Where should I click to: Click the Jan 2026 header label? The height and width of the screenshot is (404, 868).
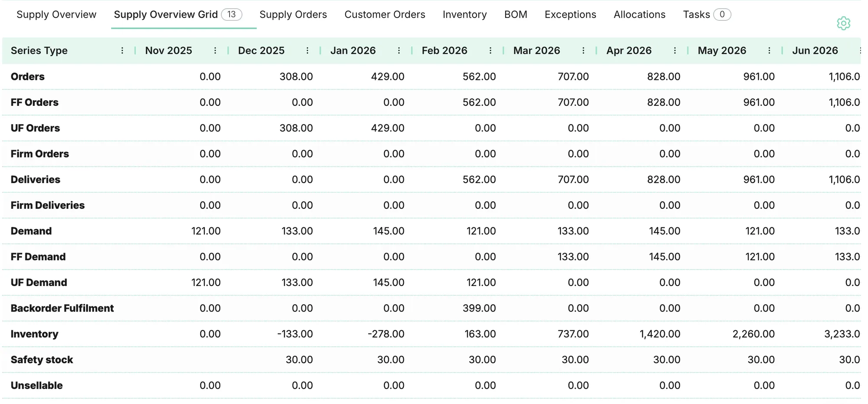(353, 51)
